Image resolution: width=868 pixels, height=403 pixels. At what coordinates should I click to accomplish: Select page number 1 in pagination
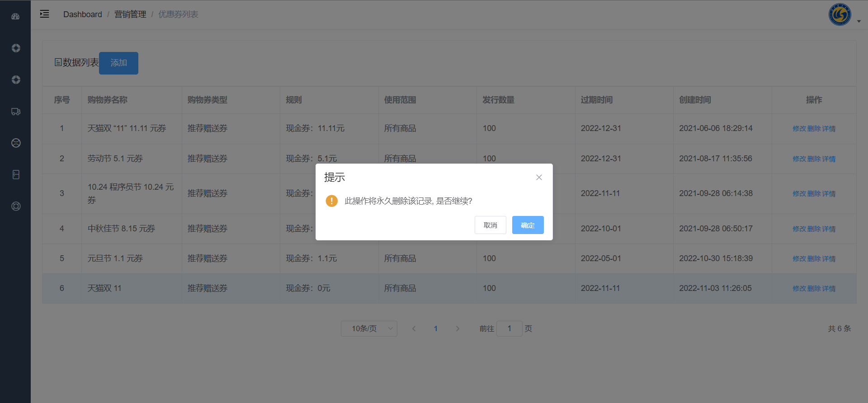pyautogui.click(x=436, y=328)
